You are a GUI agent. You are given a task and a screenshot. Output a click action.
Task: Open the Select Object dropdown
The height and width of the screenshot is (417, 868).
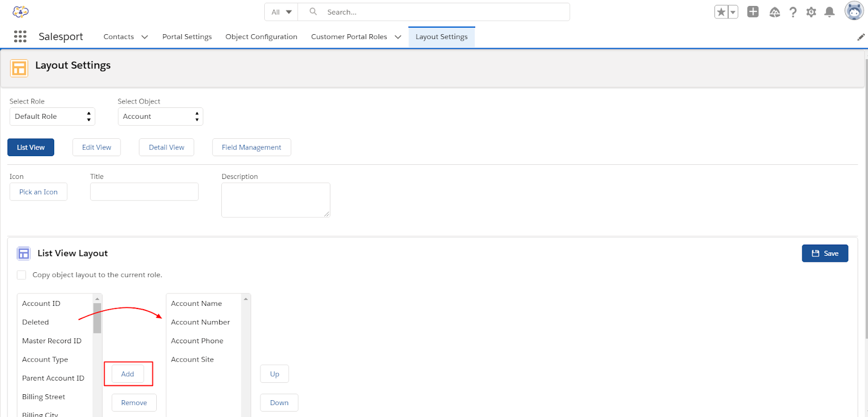pos(160,117)
